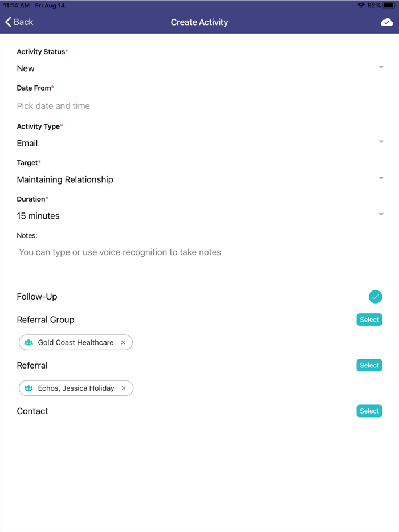399x532 pixels.
Task: Open the Activity Status dropdown
Action: click(x=381, y=67)
